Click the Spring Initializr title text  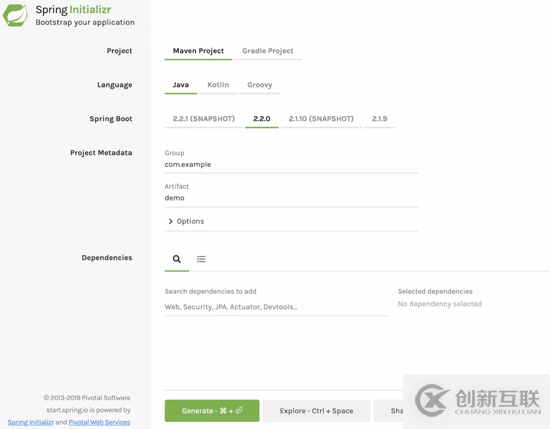pos(73,9)
